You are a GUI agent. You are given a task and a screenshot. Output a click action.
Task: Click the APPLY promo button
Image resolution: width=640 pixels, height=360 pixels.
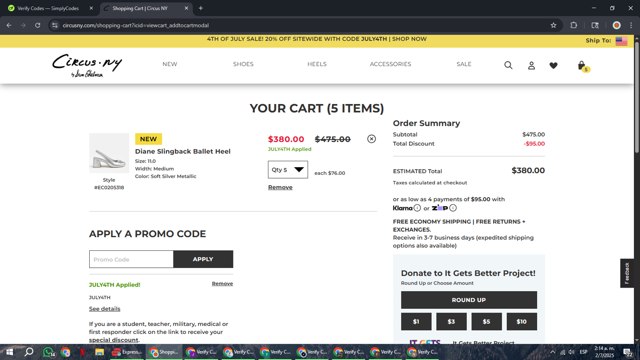[203, 259]
